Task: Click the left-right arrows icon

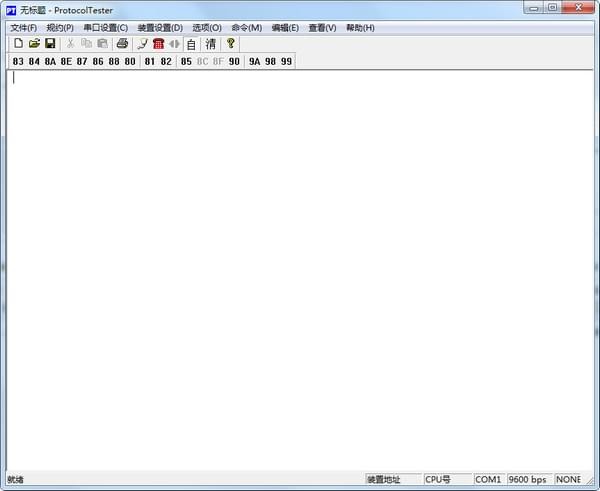Action: (x=174, y=44)
